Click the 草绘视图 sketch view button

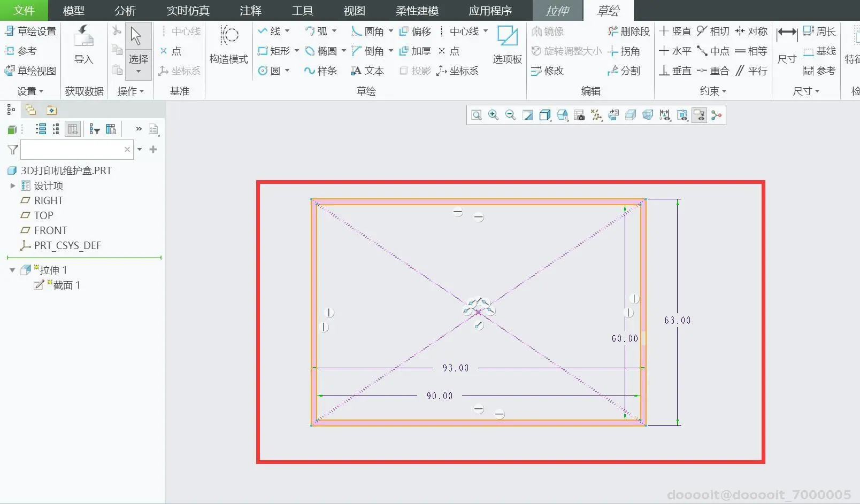[30, 71]
